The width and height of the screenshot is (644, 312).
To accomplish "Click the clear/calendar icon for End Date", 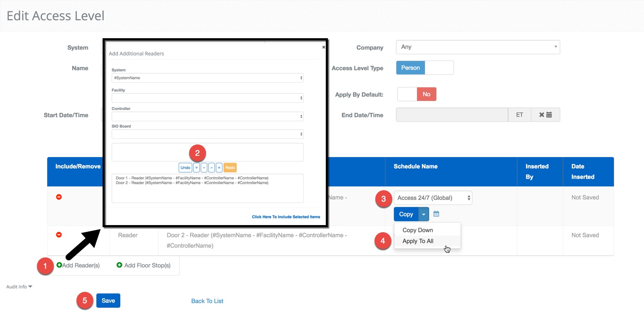I will tap(545, 115).
